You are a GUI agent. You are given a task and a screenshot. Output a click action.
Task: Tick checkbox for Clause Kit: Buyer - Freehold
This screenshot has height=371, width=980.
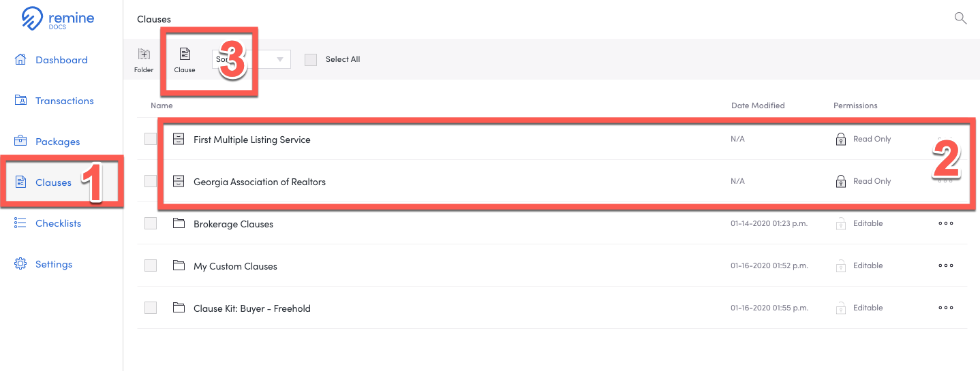(151, 308)
